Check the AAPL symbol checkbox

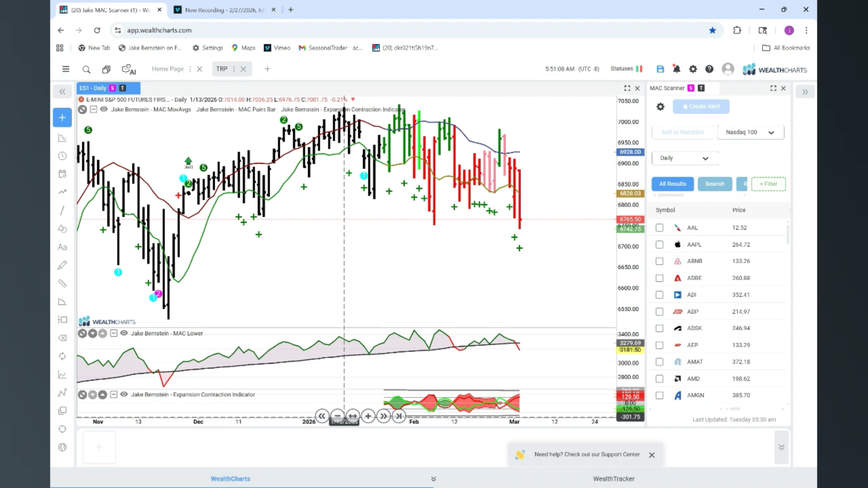tap(660, 244)
